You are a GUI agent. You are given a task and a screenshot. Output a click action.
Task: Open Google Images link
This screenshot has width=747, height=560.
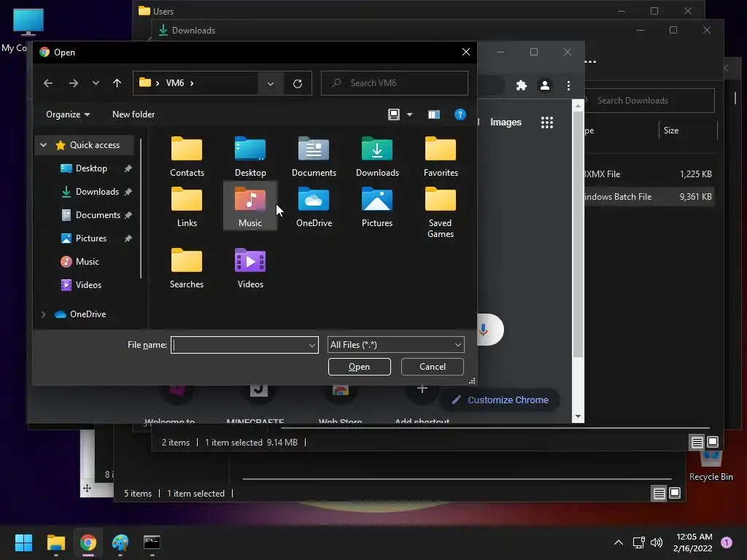coord(506,122)
